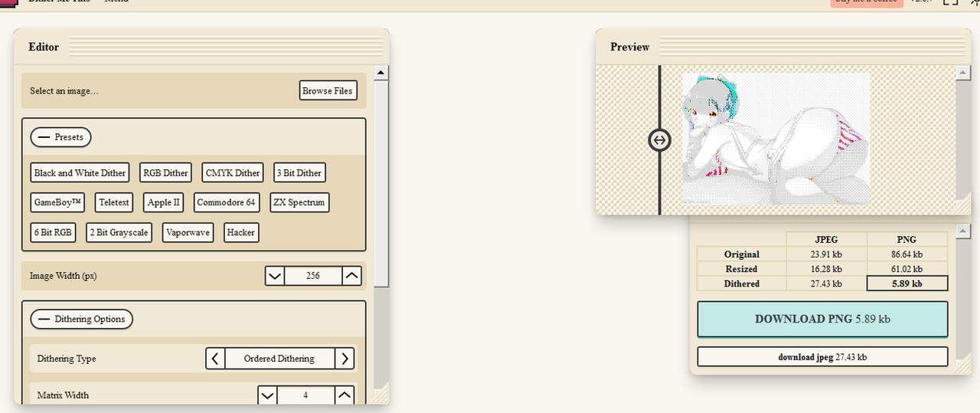Viewport: 980px width, 413px height.
Task: Increase Matrix Width with the up chevron
Action: point(345,395)
